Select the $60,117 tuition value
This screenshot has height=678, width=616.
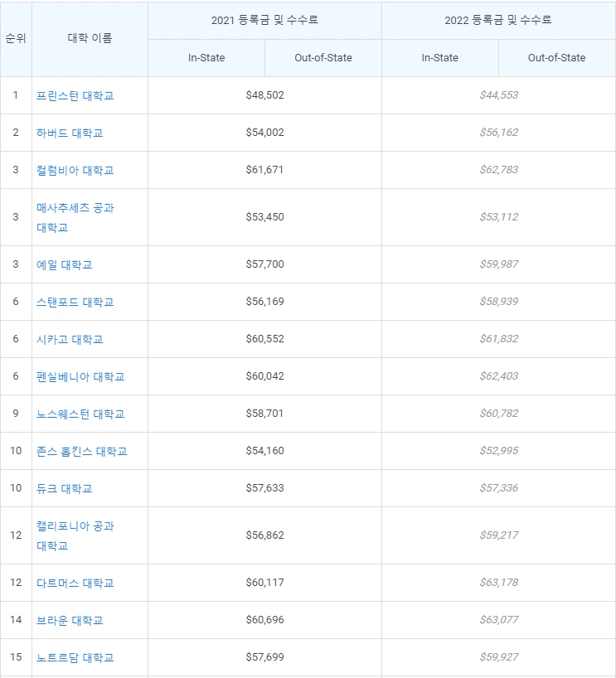coord(264,582)
